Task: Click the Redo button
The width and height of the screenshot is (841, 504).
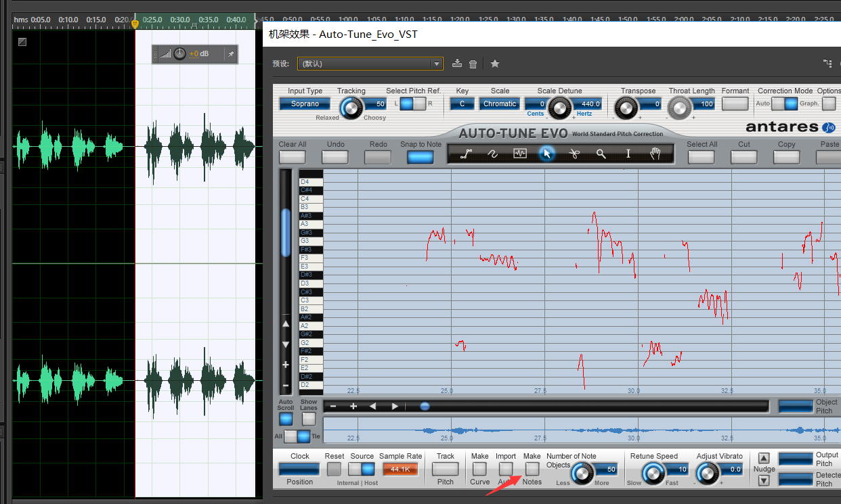Action: 378,157
